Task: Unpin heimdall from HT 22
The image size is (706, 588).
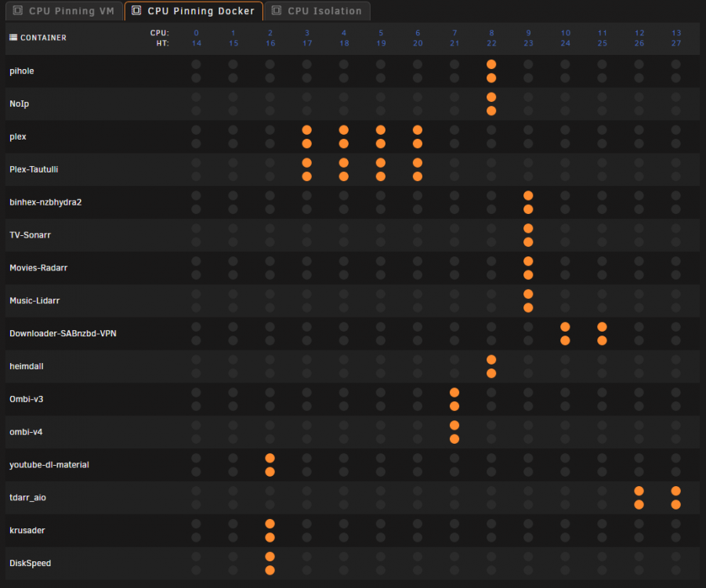Action: pos(491,373)
